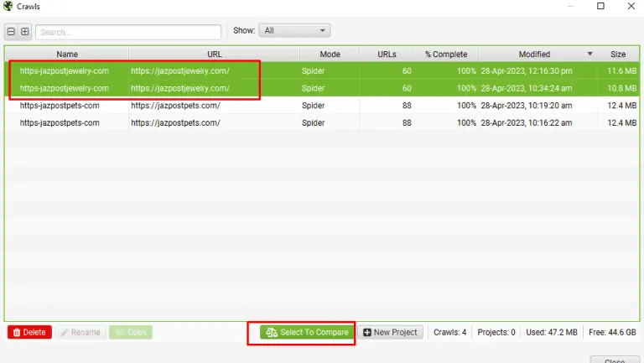
Task: Click the Free: 44.6 GB status label
Action: [x=612, y=332]
